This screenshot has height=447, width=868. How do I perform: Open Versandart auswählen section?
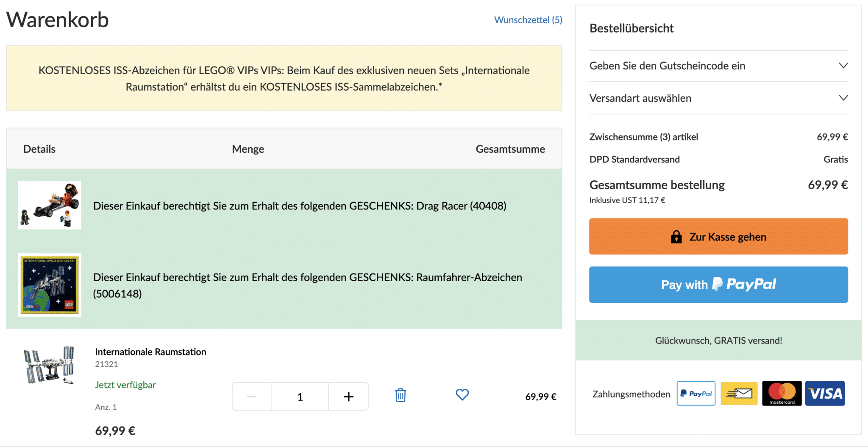[718, 98]
